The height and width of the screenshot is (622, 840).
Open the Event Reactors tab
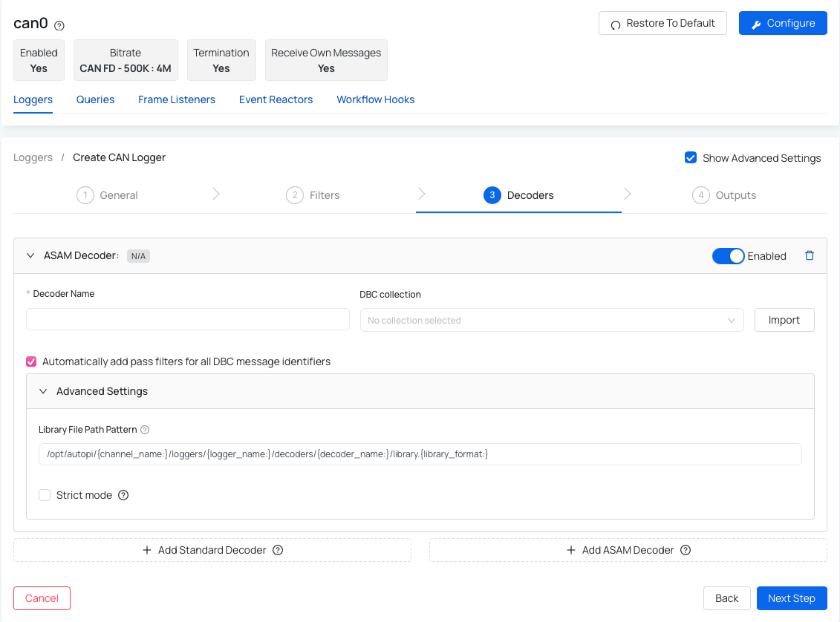point(276,99)
